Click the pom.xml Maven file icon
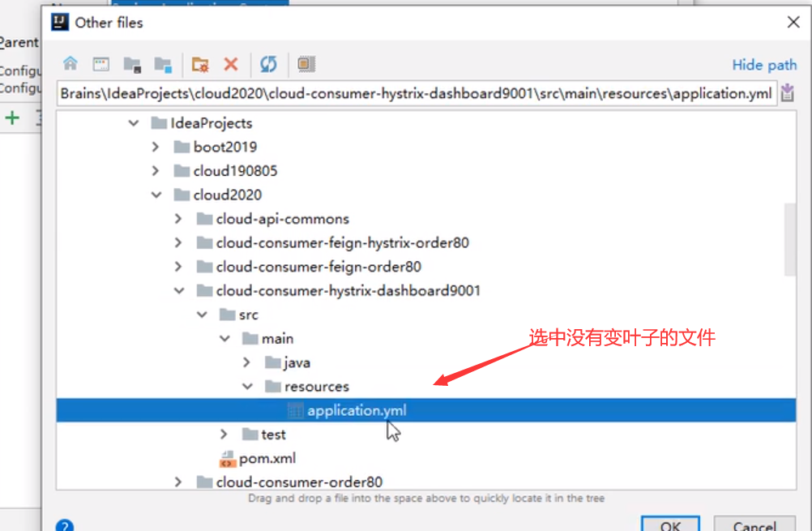This screenshot has width=812, height=531. click(x=228, y=459)
